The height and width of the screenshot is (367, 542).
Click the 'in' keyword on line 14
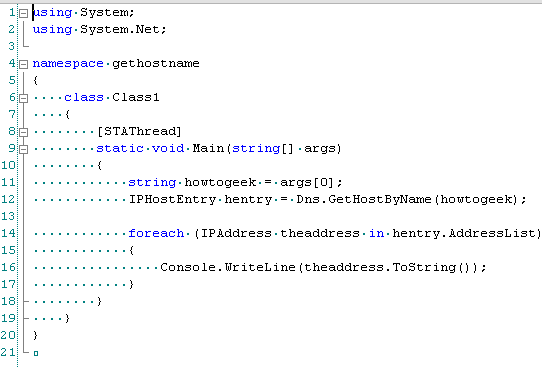[376, 233]
